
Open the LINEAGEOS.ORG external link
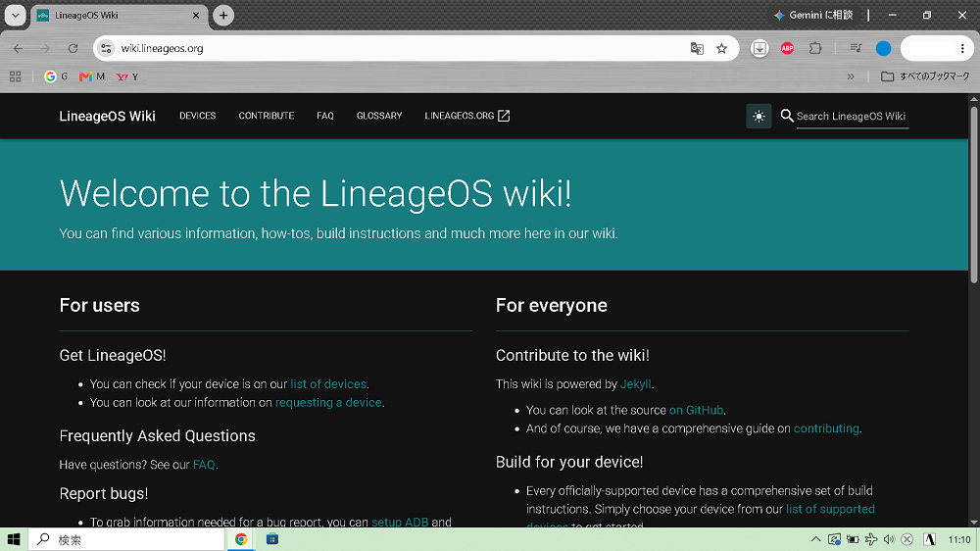pyautogui.click(x=466, y=116)
